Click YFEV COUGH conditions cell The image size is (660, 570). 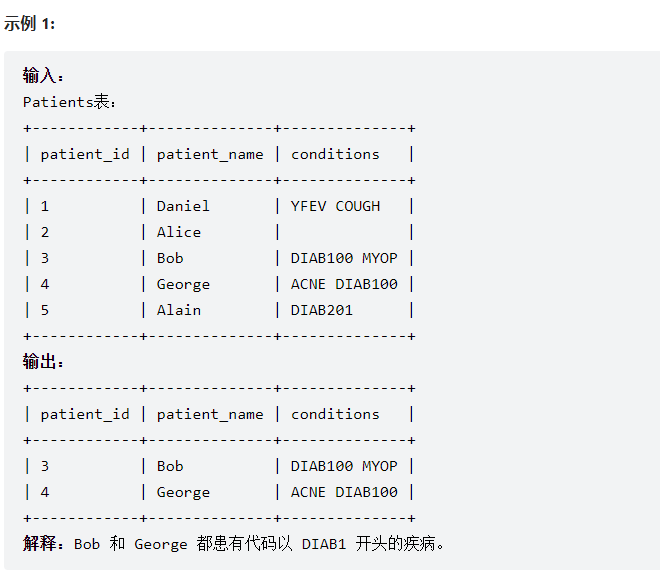point(335,206)
